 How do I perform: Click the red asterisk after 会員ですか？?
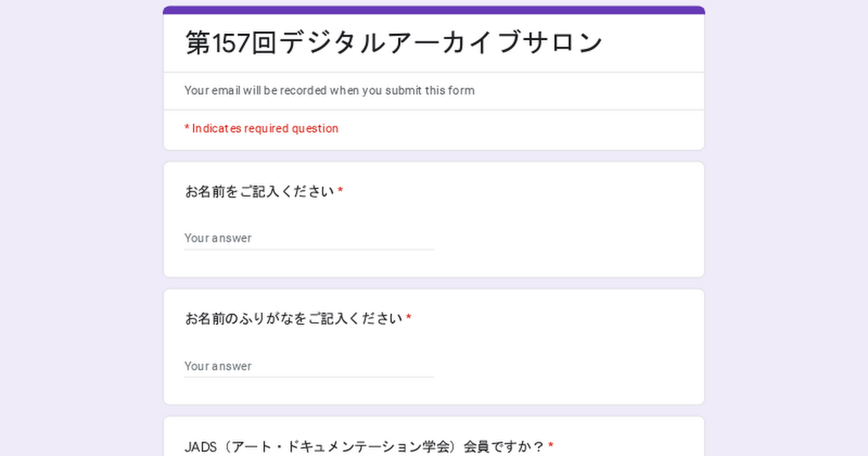click(550, 445)
